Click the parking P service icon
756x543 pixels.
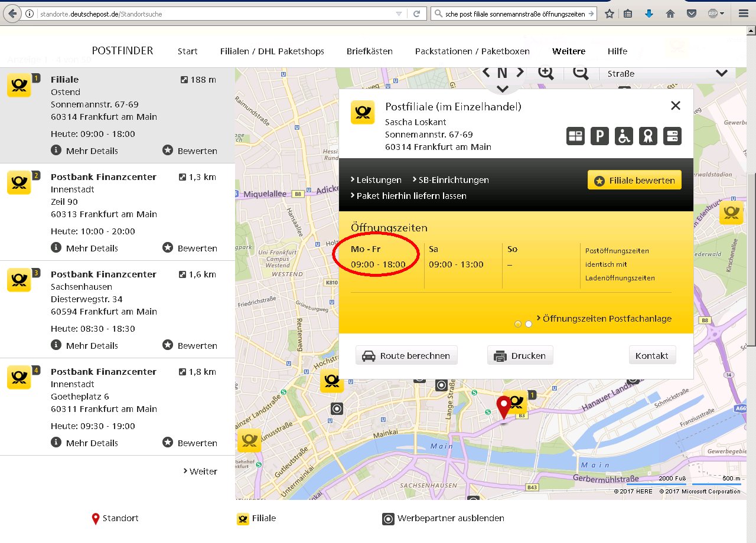coord(599,136)
